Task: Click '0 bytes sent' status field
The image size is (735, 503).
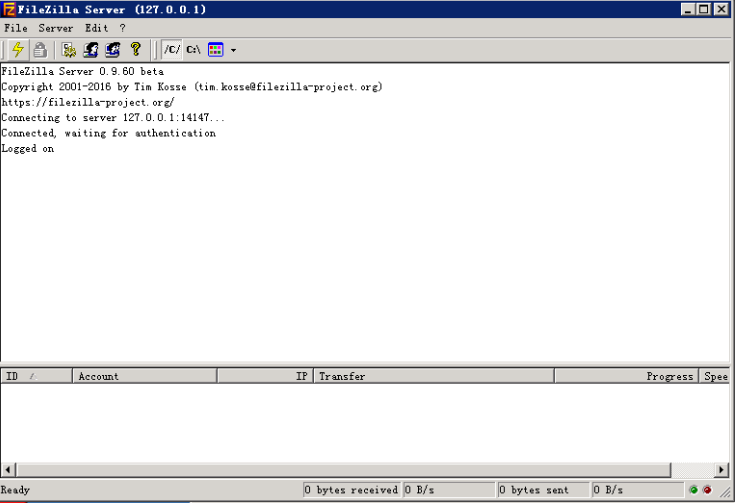Action: pyautogui.click(x=543, y=490)
